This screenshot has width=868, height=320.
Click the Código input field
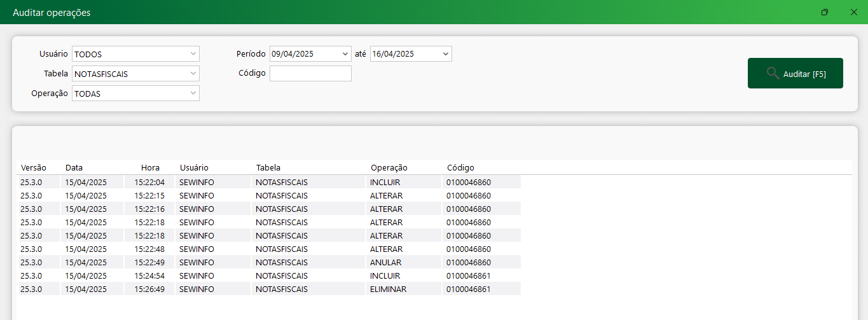[x=310, y=74]
